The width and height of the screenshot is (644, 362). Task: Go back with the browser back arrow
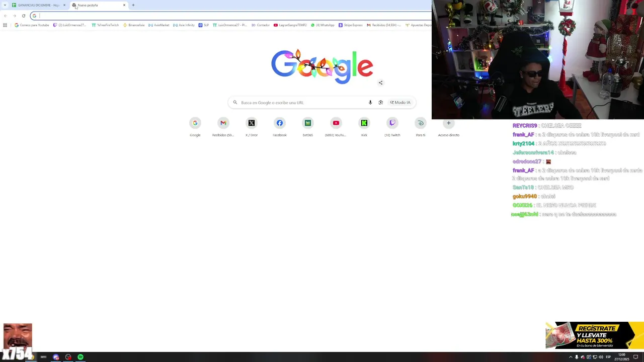5,16
